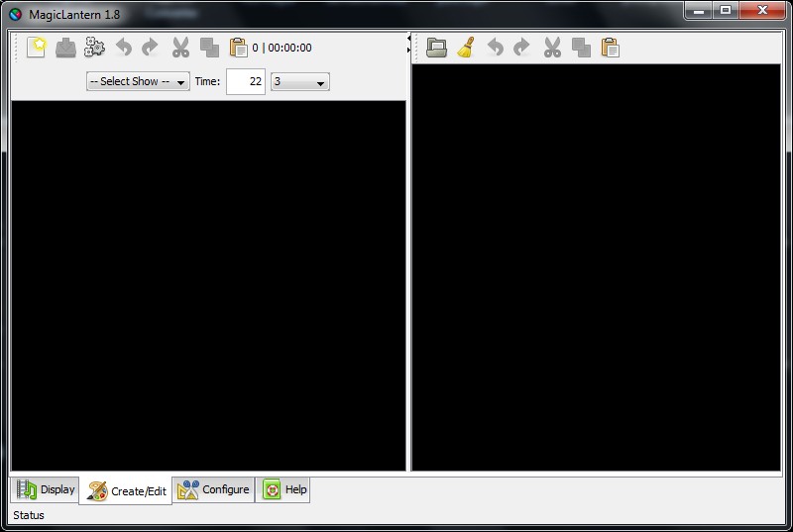Clear the right panel with broom icon

466,48
